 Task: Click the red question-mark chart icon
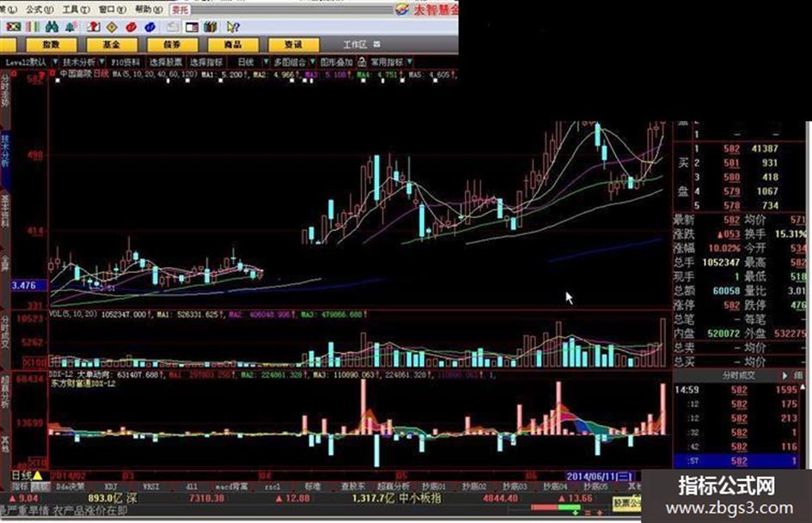click(x=94, y=27)
